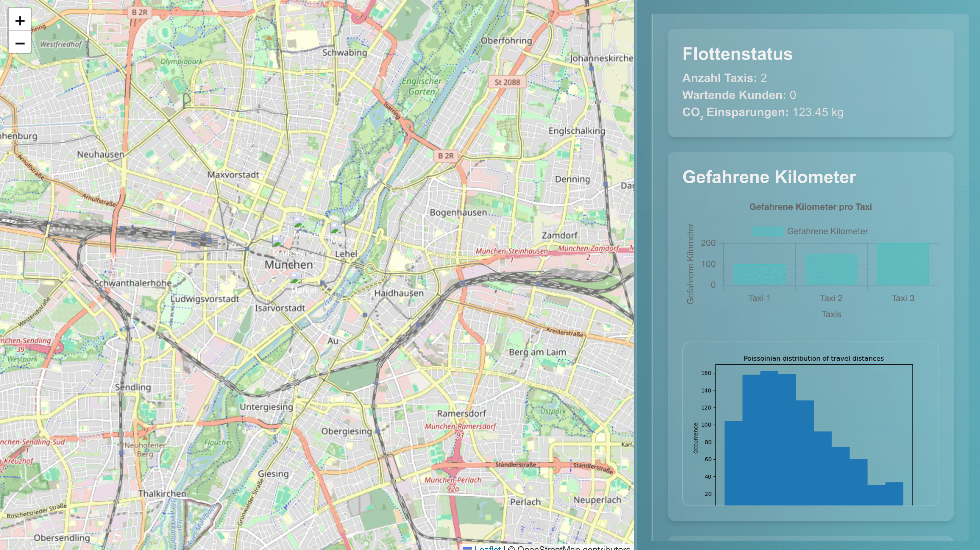
Task: Click the Gefahrene Kilometer panel heading
Action: [x=769, y=177]
